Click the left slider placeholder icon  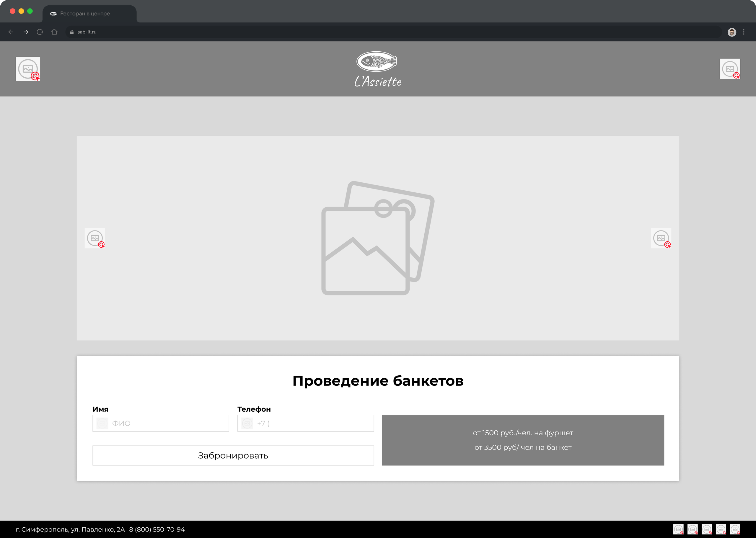pyautogui.click(x=95, y=238)
